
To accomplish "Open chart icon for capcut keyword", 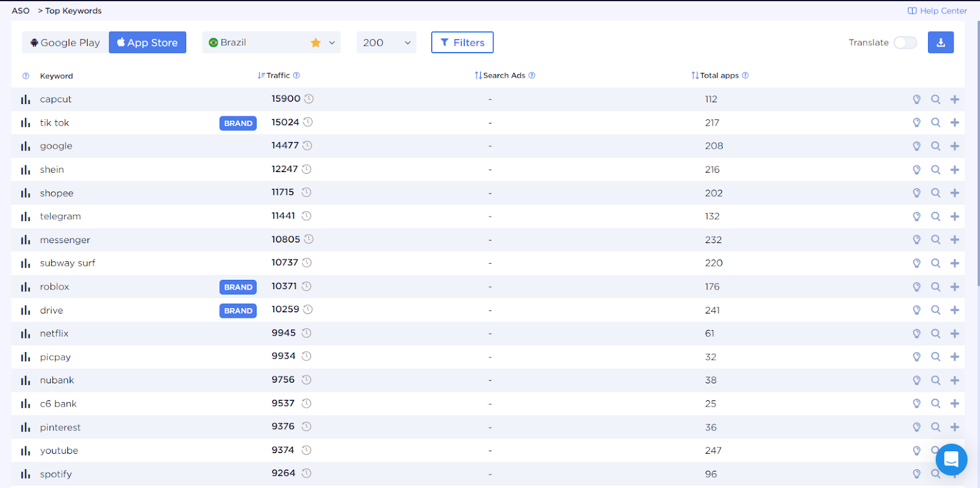I will (x=25, y=99).
